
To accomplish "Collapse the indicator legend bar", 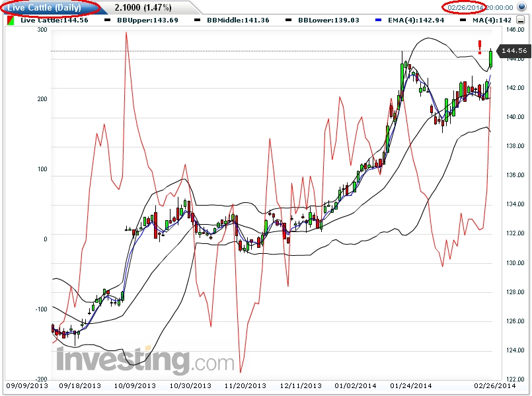I will (x=520, y=20).
